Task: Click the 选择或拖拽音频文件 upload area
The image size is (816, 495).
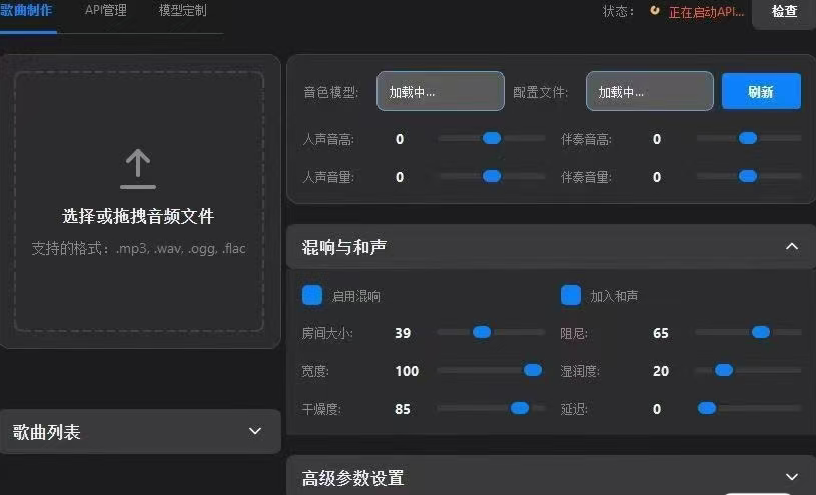Action: [x=139, y=201]
